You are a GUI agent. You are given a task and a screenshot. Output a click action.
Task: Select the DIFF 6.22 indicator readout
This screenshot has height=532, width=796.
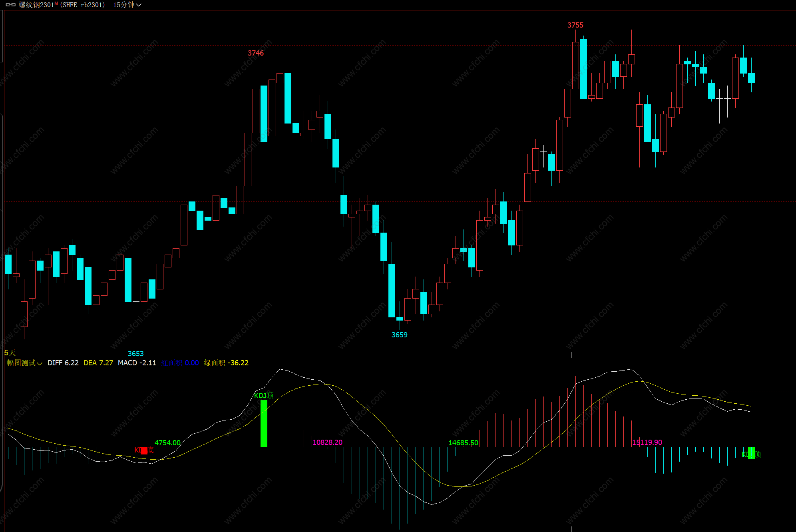point(63,363)
